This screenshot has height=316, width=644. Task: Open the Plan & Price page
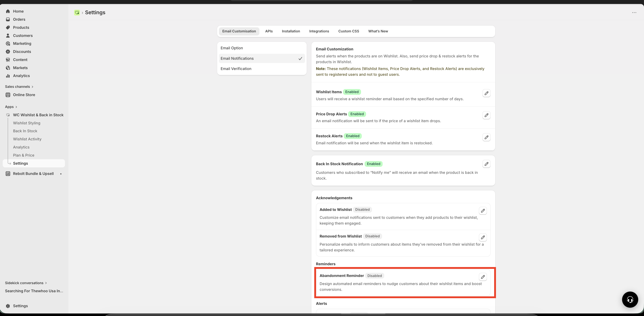click(24, 155)
